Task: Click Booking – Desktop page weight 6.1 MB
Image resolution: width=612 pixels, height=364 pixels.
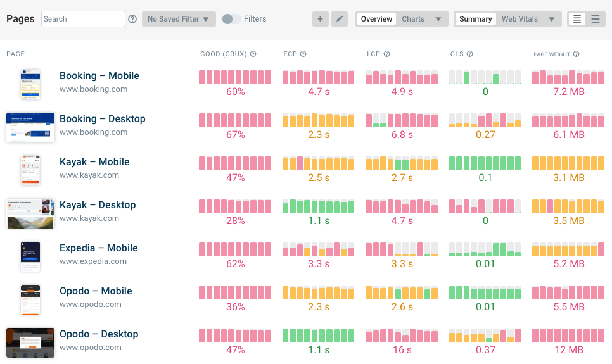Action: click(569, 135)
